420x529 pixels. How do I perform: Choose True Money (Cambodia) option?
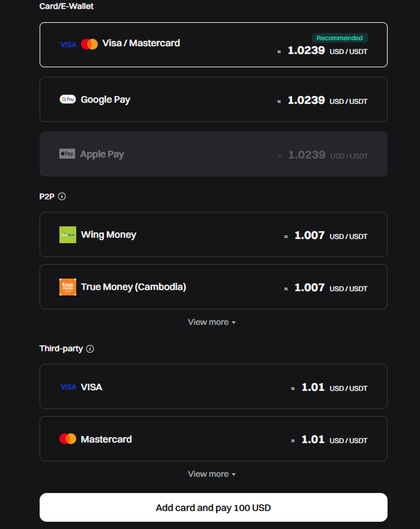tap(213, 287)
